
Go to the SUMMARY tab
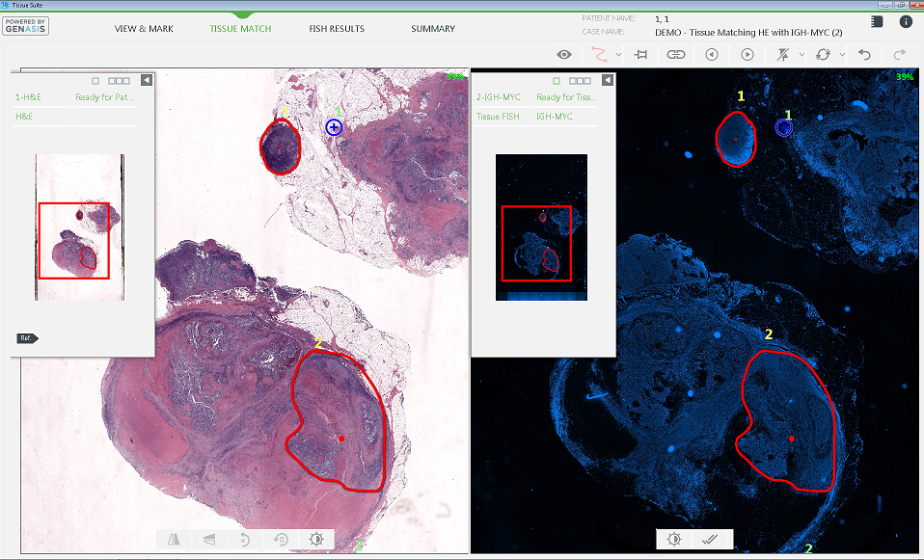tap(433, 28)
